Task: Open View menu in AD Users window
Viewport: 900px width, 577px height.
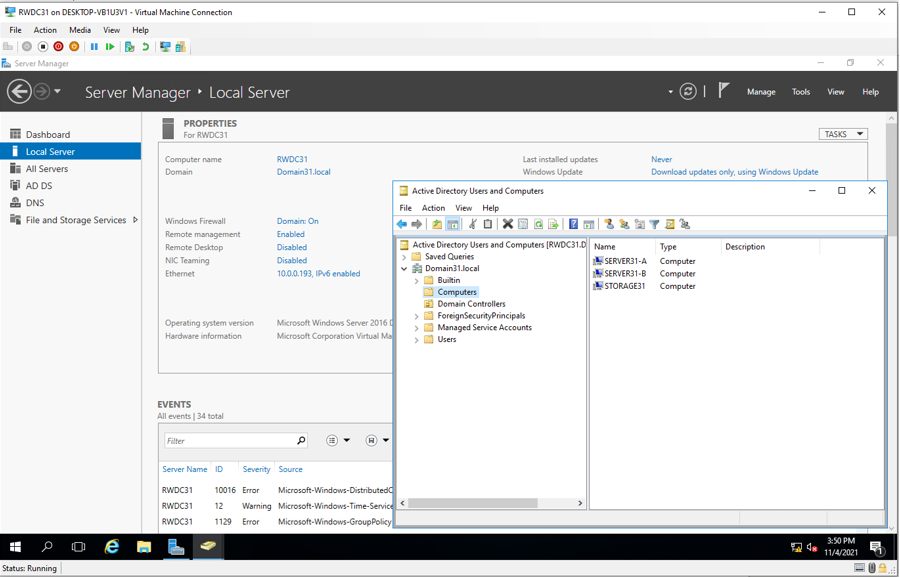Action: click(463, 208)
